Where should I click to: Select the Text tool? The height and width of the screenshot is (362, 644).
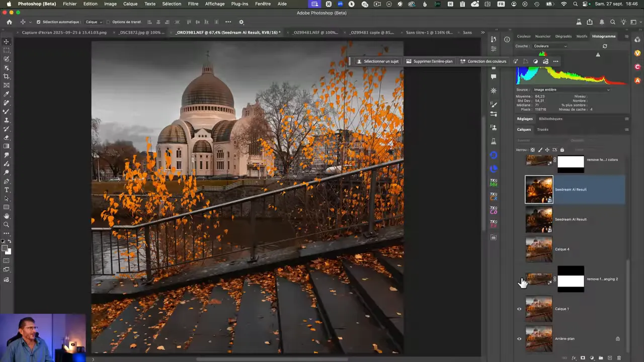click(7, 190)
